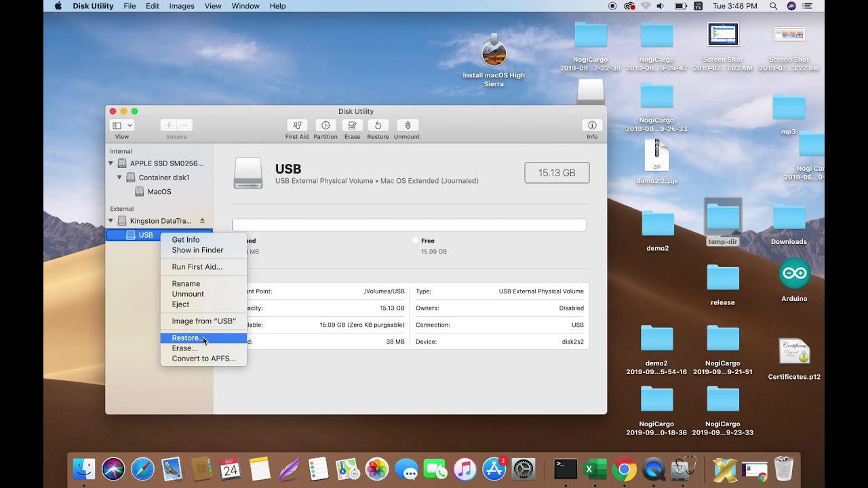Viewport: 868px width, 488px height.
Task: Open QuickTime Player from the Dock
Action: click(x=654, y=469)
